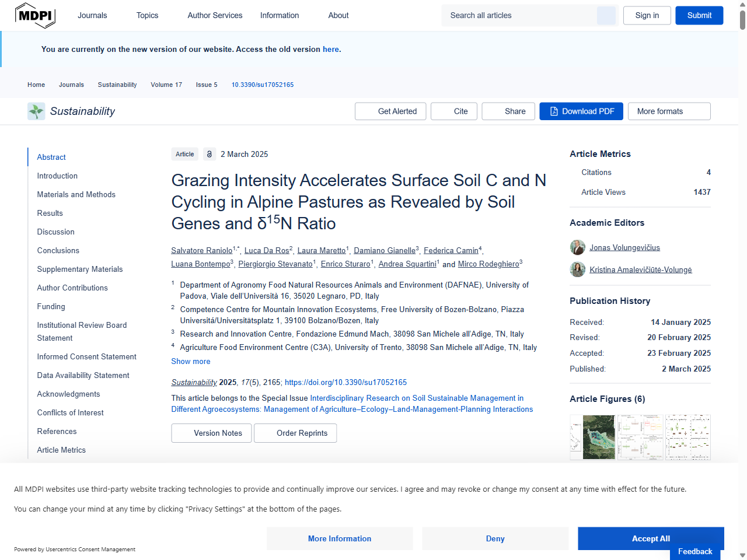Click the MDPI logo

(x=35, y=16)
